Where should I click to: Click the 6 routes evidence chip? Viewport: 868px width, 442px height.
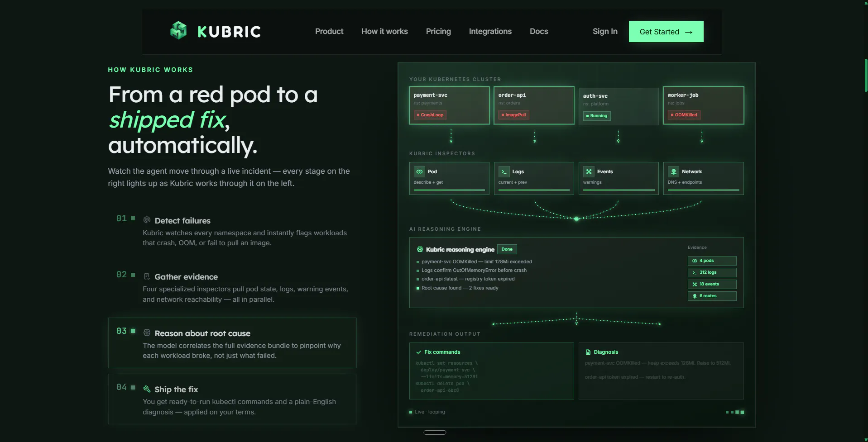click(712, 296)
